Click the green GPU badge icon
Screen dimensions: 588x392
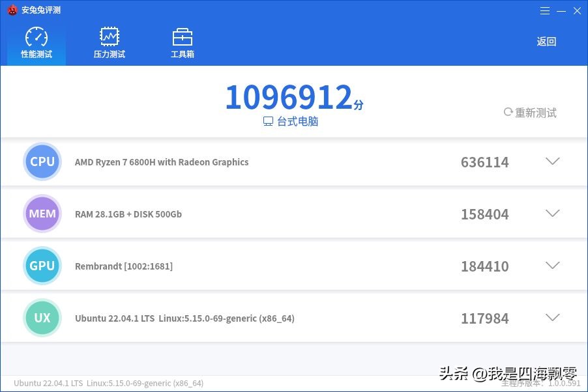[42, 266]
